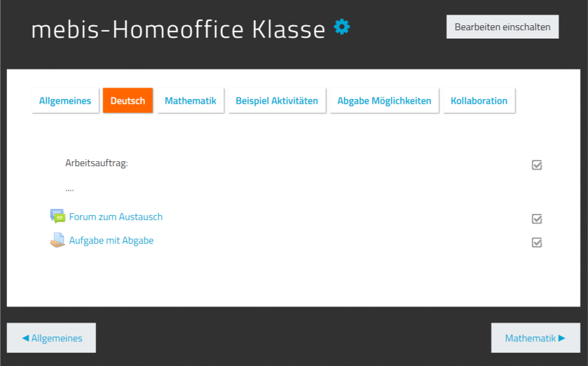The width and height of the screenshot is (588, 366).
Task: Select the highlighted Deutsch tab
Action: pos(128,101)
